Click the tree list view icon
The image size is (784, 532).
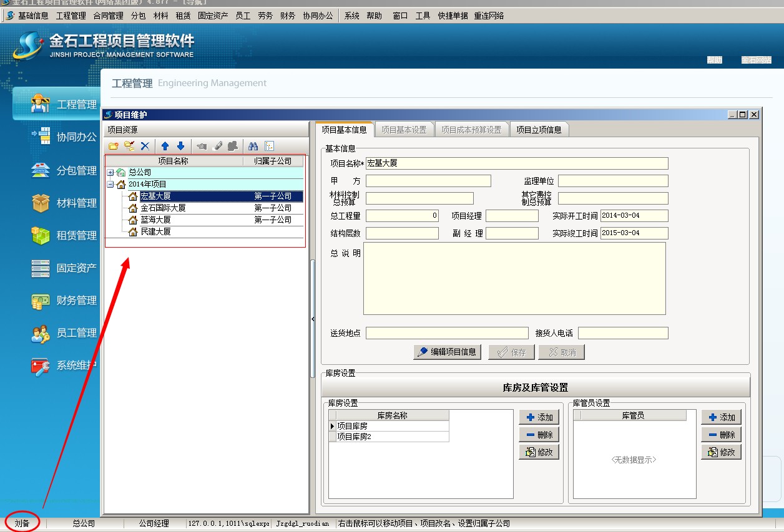click(x=269, y=146)
